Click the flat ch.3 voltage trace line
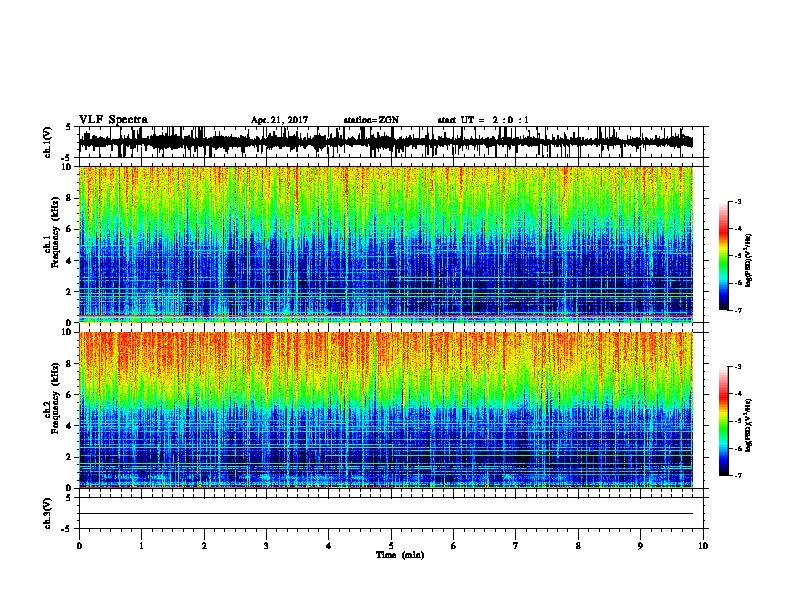This screenshot has width=792, height=612. (385, 514)
